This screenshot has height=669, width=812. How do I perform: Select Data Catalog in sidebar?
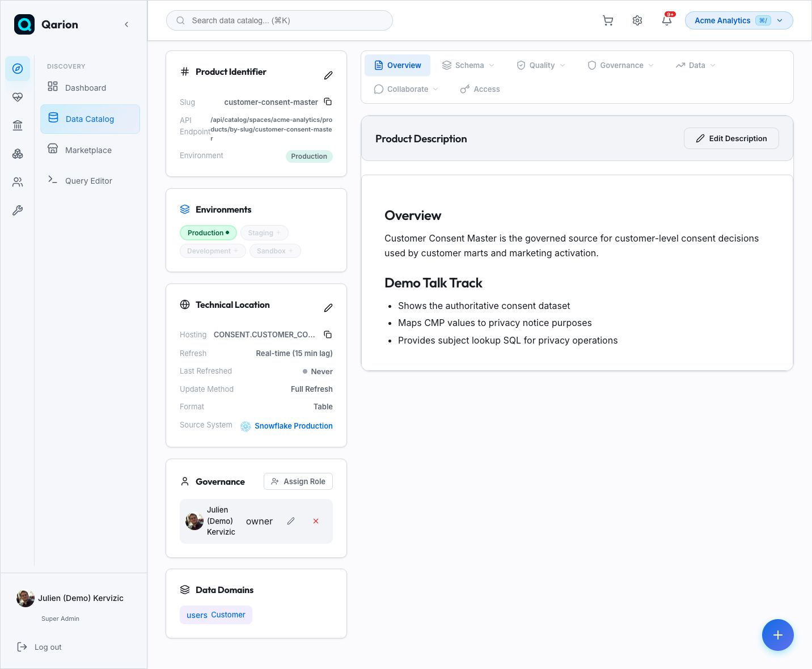[x=90, y=119]
